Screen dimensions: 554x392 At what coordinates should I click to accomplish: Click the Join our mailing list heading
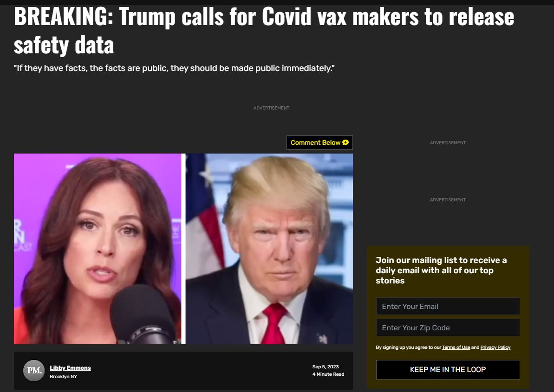441,270
